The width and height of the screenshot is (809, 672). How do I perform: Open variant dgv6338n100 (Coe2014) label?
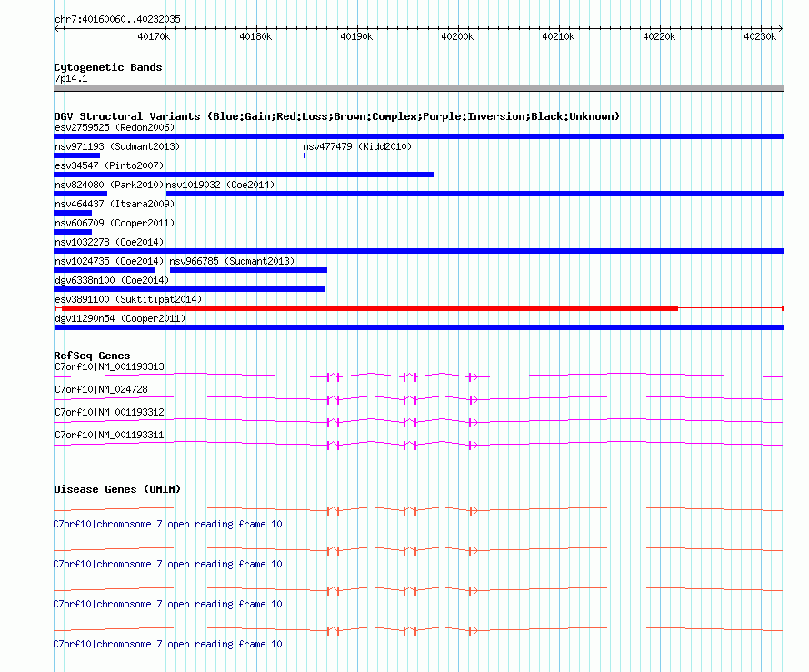click(112, 280)
